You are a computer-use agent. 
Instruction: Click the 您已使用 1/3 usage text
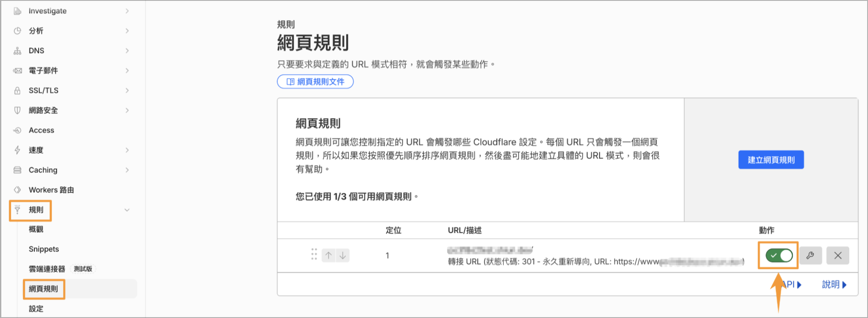[x=357, y=197]
